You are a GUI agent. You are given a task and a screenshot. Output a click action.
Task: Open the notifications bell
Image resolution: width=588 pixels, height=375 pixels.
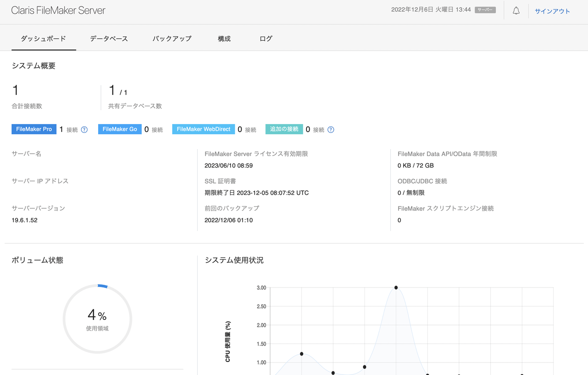point(516,11)
